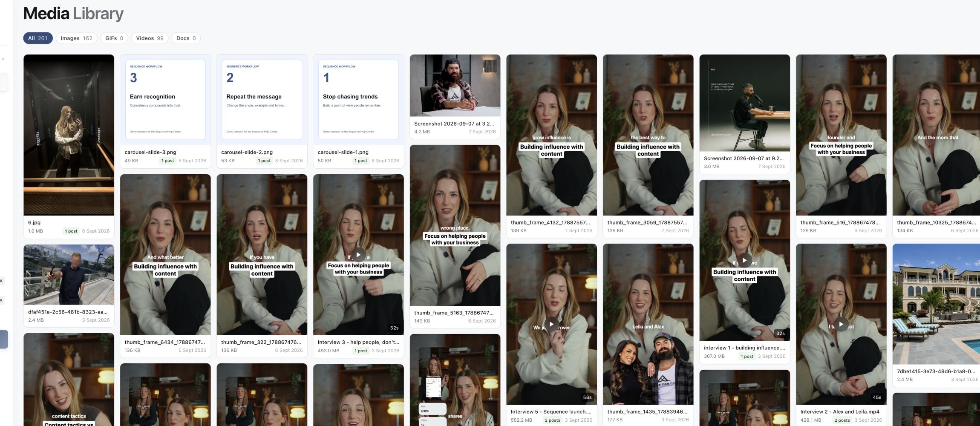Open carousel-slide-2 Repeat the message thumbnail
Viewport: 980px width, 426px height.
[x=262, y=100]
